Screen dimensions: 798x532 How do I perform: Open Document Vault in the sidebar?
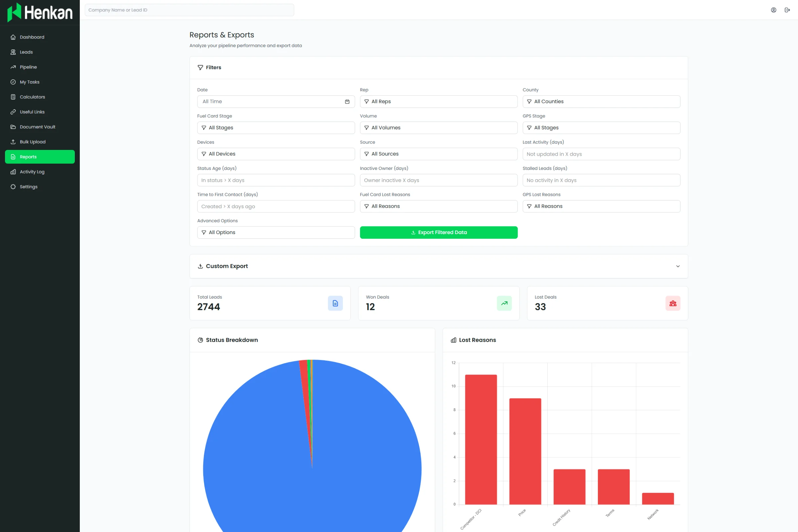[37, 127]
